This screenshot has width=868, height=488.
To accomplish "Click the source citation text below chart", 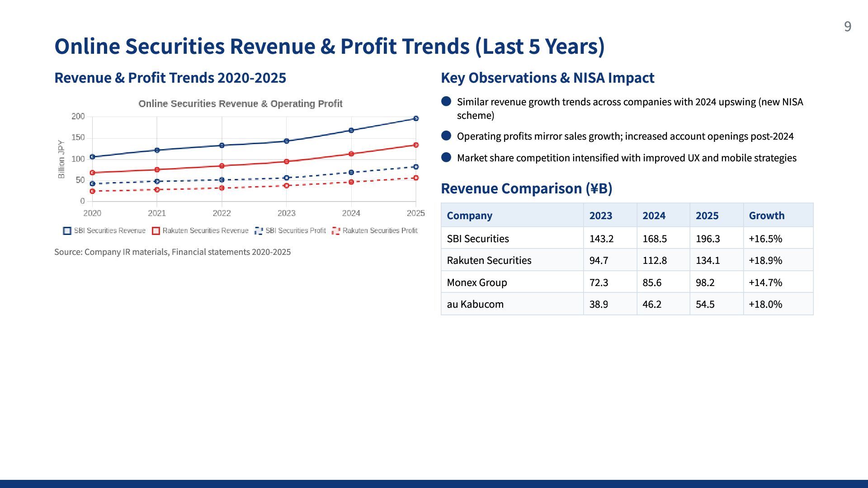I will pyautogui.click(x=172, y=252).
